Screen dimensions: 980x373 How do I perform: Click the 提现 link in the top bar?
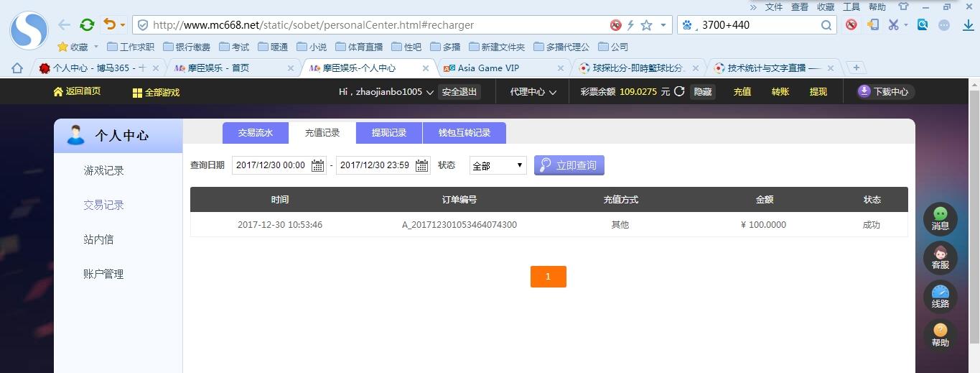818,92
